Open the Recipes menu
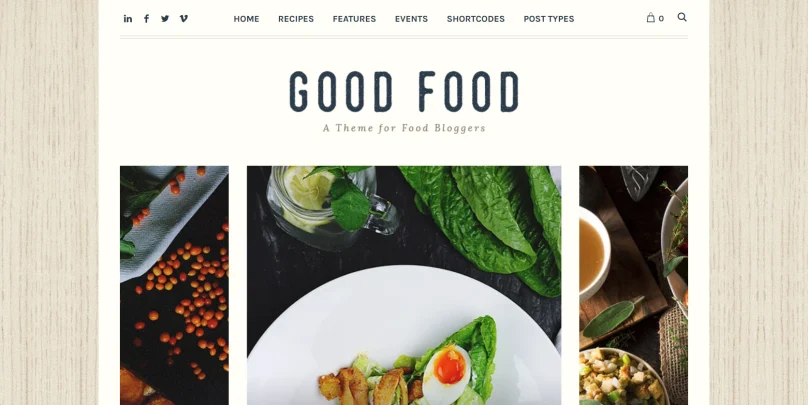Screen dimensions: 808x405 (296, 19)
